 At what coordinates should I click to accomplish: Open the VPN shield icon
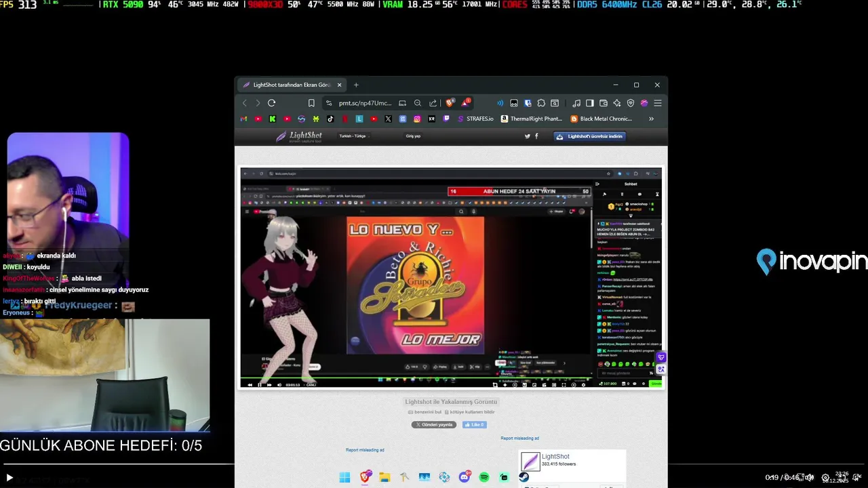coord(631,103)
